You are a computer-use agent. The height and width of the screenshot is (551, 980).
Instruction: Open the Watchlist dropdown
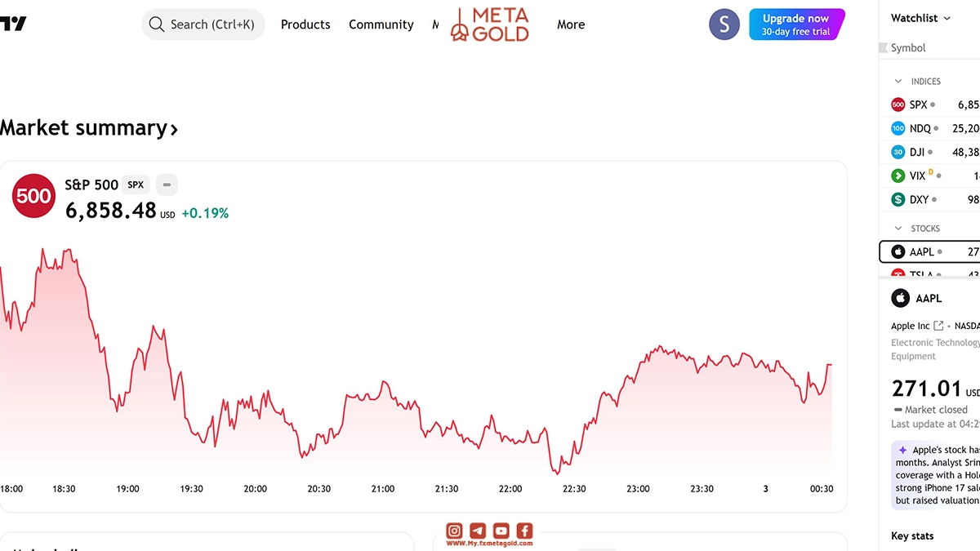coord(921,18)
